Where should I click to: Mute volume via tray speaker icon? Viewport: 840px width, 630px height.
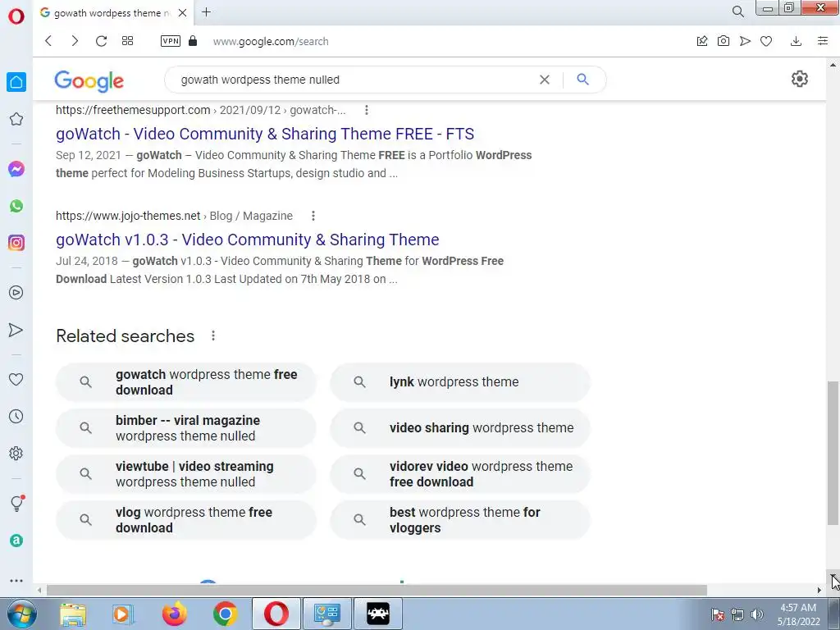point(756,614)
